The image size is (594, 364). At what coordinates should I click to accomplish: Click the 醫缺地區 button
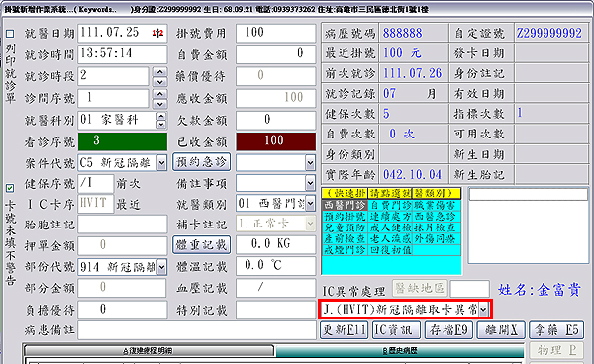(x=420, y=288)
